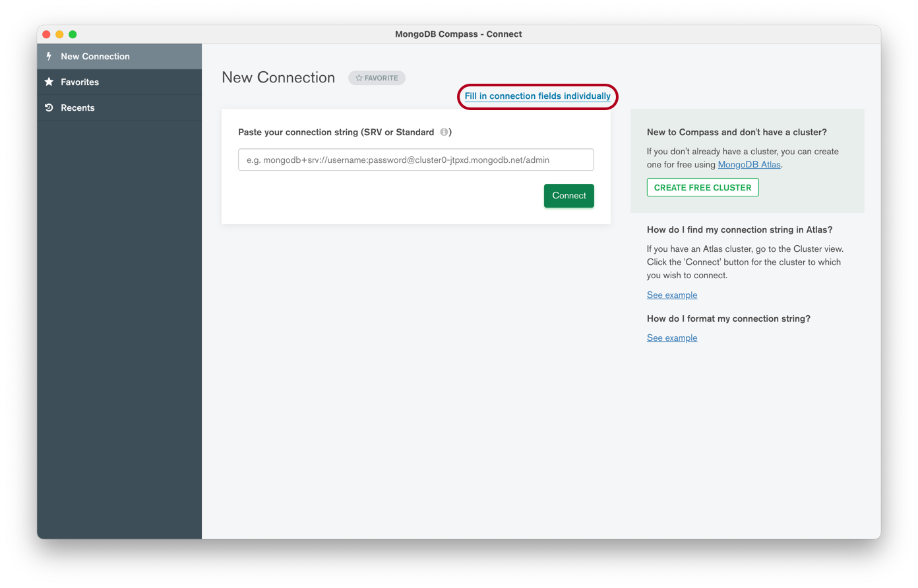918x588 pixels.
Task: Open the MongoDB Atlas link
Action: [x=749, y=165]
